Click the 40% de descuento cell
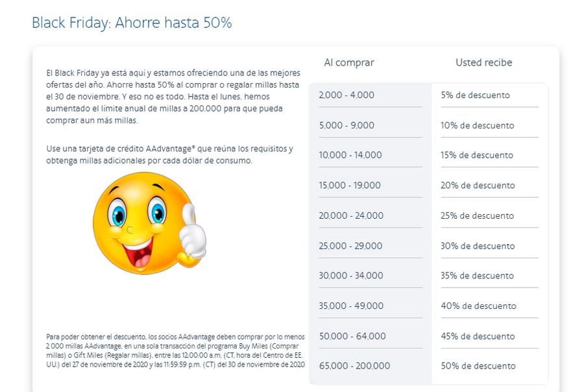The image size is (584, 392). pyautogui.click(x=478, y=306)
